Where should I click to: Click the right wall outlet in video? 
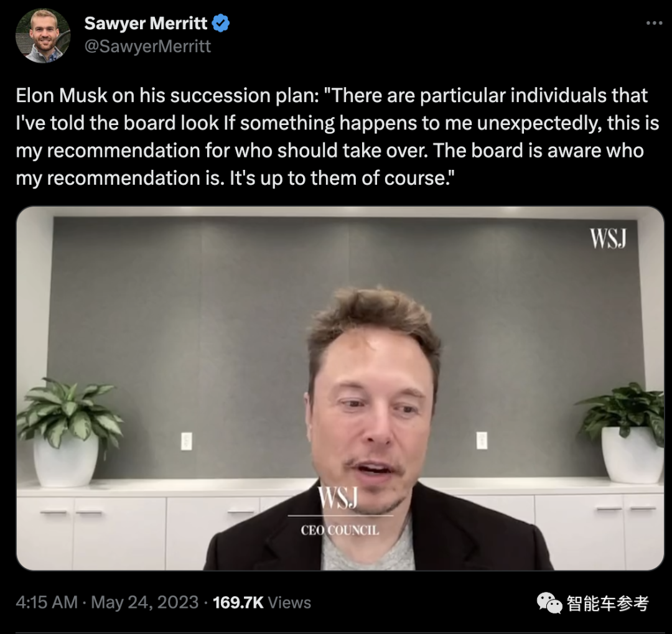pos(482,441)
